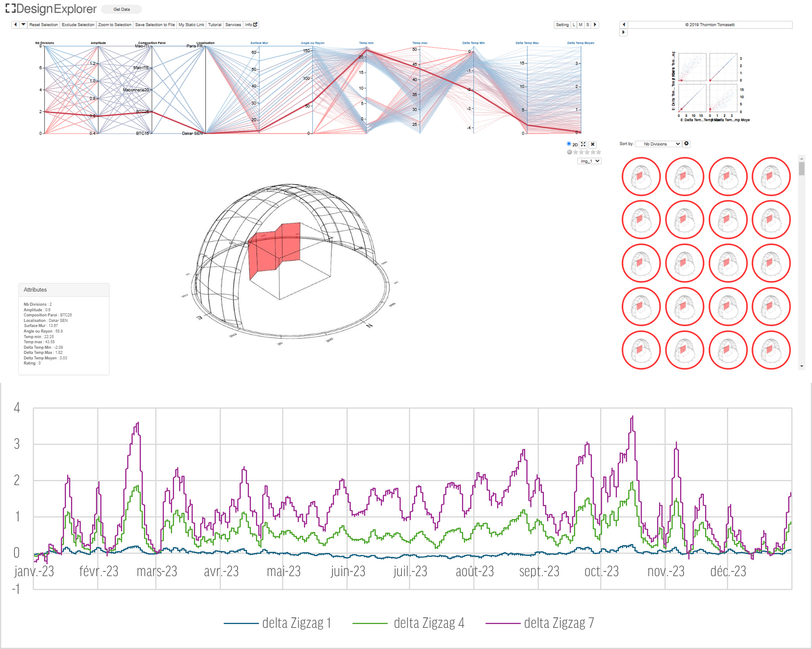Open the img_1 image dropdown

(589, 161)
